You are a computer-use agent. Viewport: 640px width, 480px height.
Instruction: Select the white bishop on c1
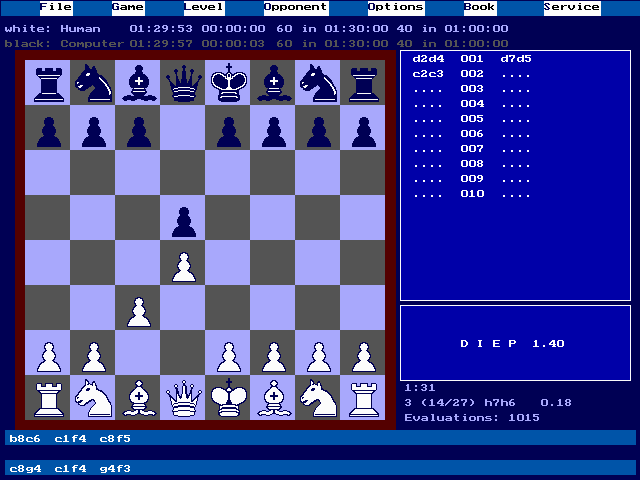coord(139,398)
